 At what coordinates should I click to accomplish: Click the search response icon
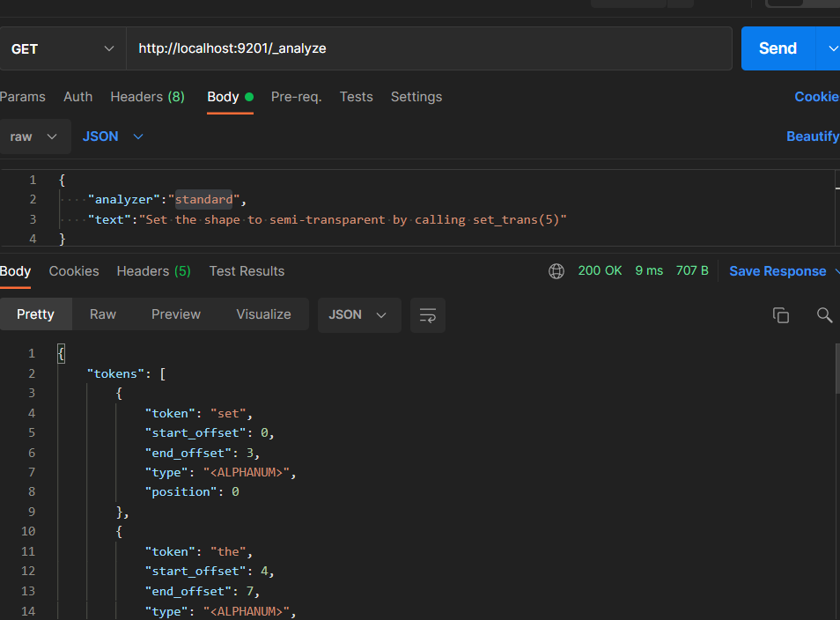pos(824,315)
